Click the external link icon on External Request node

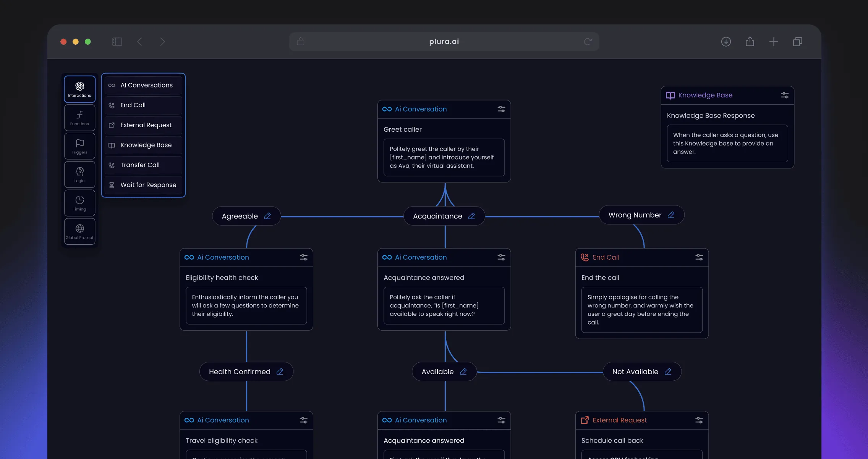[x=585, y=420]
